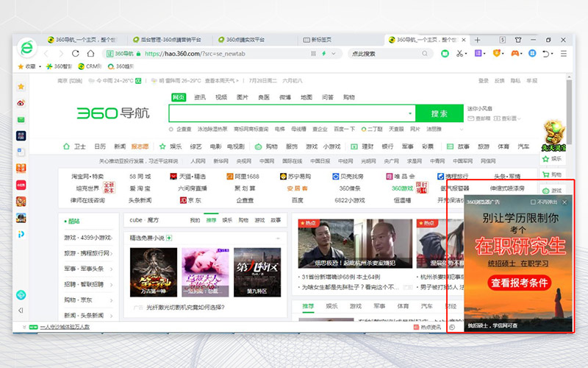
Task: Open the orange gamepad games icon
Action: click(x=514, y=54)
